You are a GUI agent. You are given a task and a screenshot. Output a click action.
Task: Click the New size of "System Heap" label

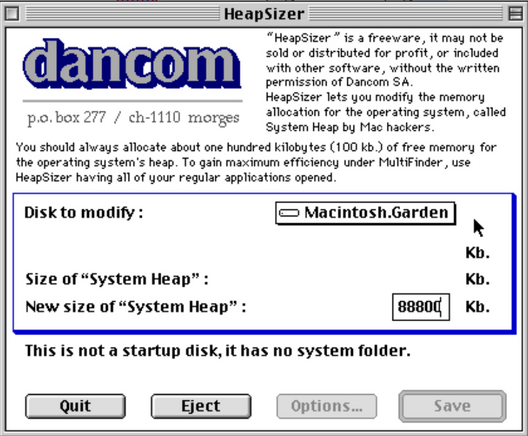(x=136, y=307)
